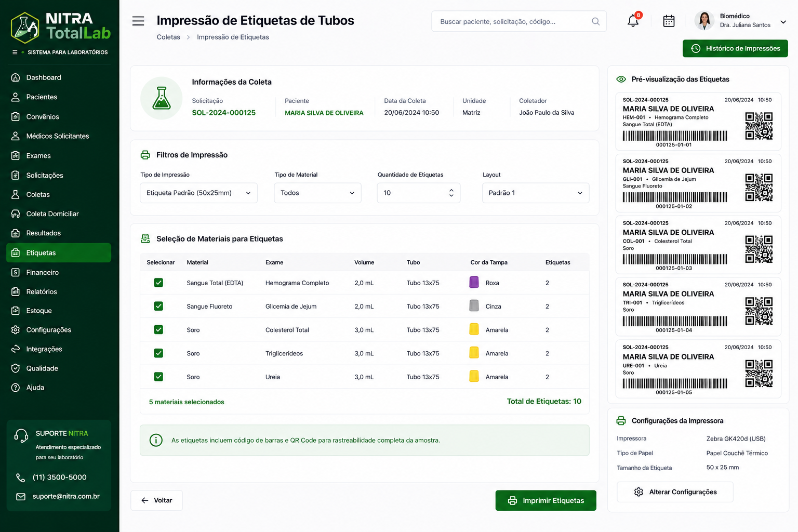Click Alterar Configurações button
Screen dimensions: 798x532
coord(675,492)
